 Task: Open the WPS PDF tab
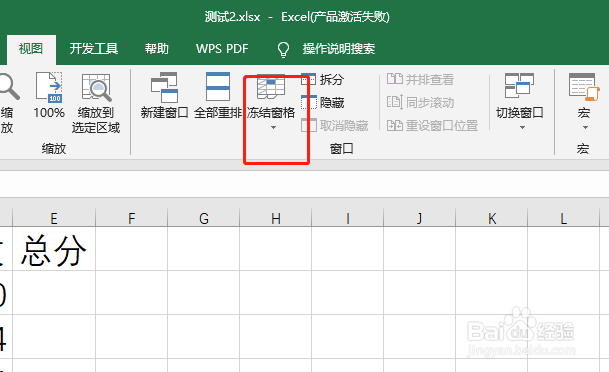tap(222, 49)
